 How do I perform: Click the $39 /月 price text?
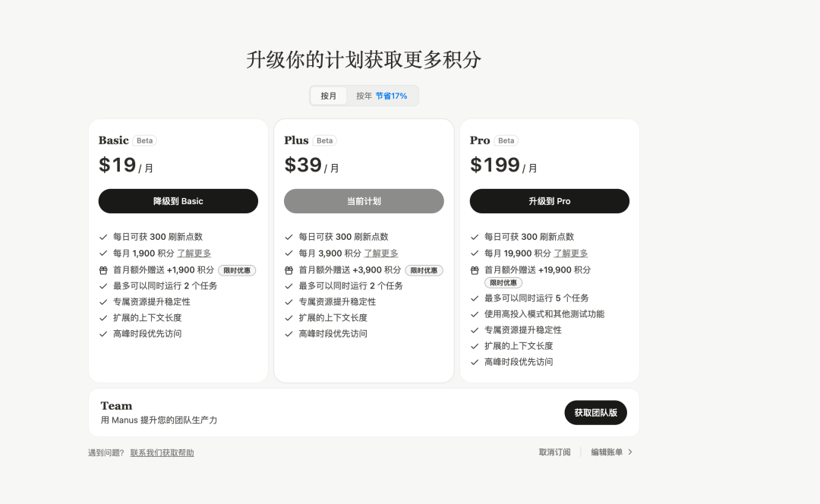pos(311,165)
